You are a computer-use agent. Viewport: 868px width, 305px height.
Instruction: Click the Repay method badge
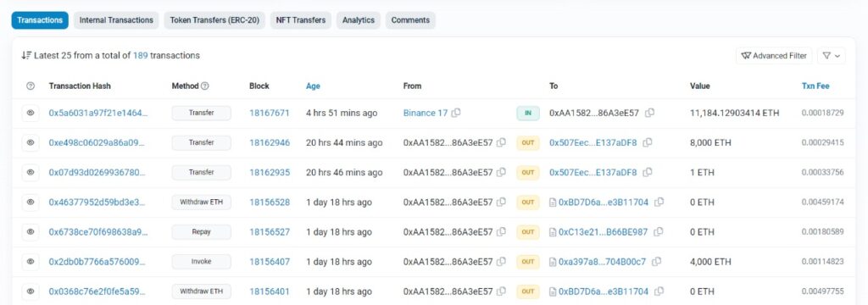(x=202, y=232)
